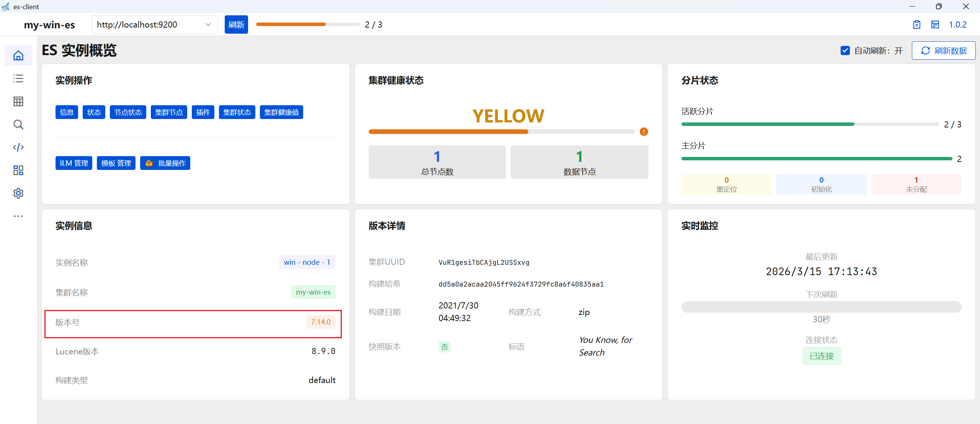Click the 节点状态 node status button

[x=128, y=112]
